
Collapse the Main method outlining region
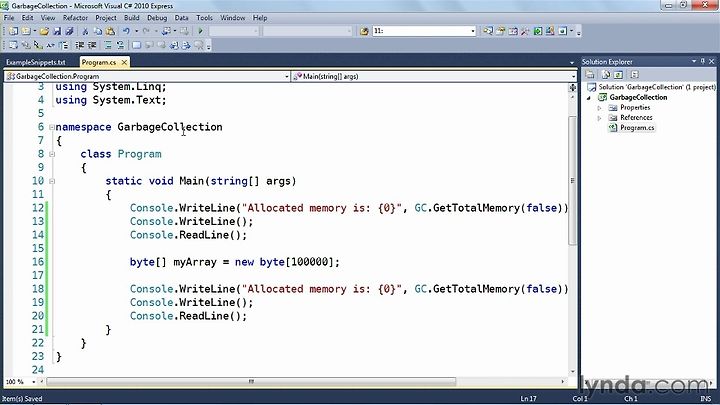coord(52,181)
